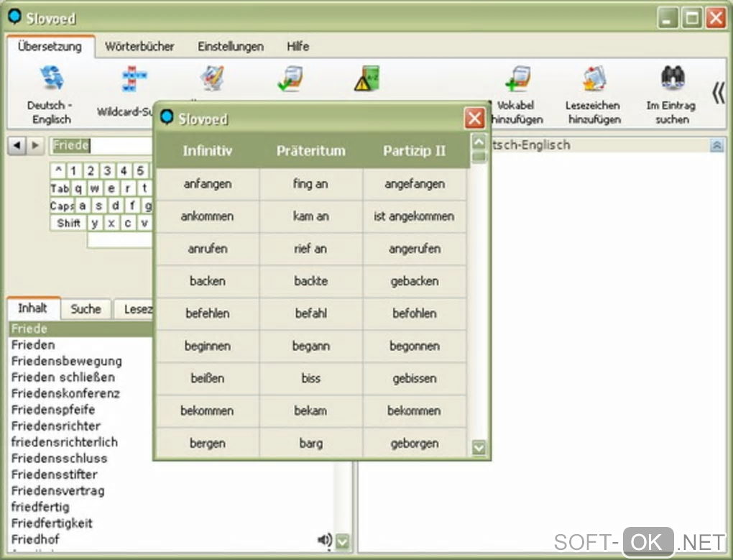Go forward with the right arrow button
Viewport: 733px width, 560px height.
[x=35, y=145]
